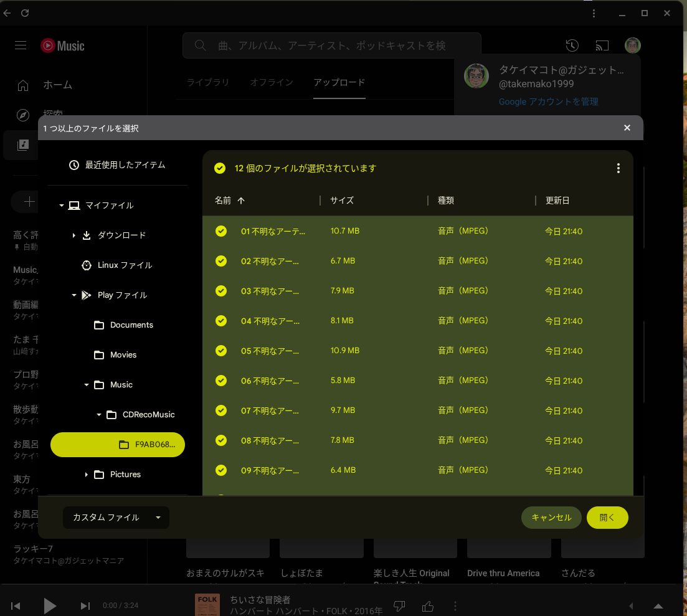Click the thumbs down dislike icon
The height and width of the screenshot is (616, 687).
pos(400,606)
